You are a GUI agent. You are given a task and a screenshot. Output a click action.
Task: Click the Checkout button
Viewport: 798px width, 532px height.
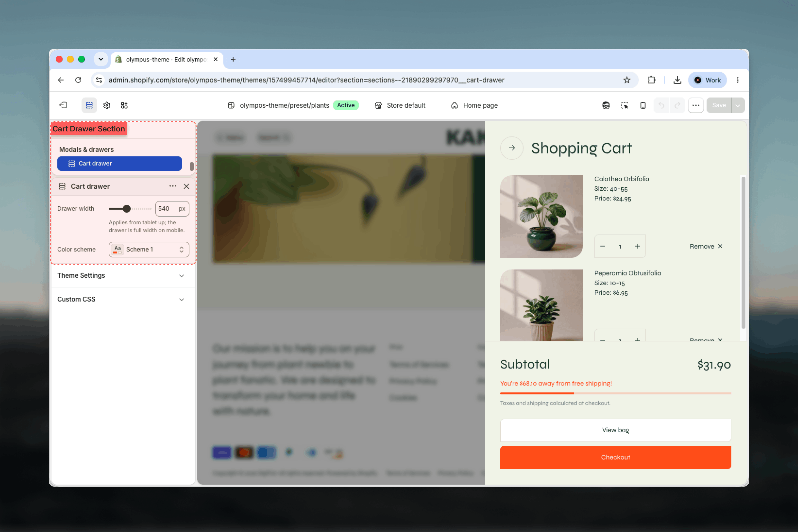tap(616, 457)
